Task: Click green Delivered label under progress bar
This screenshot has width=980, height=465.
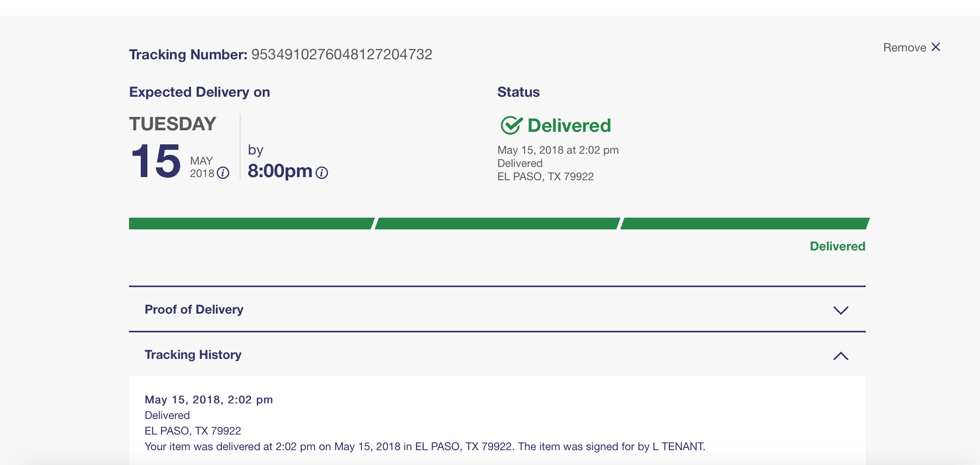Action: click(837, 246)
